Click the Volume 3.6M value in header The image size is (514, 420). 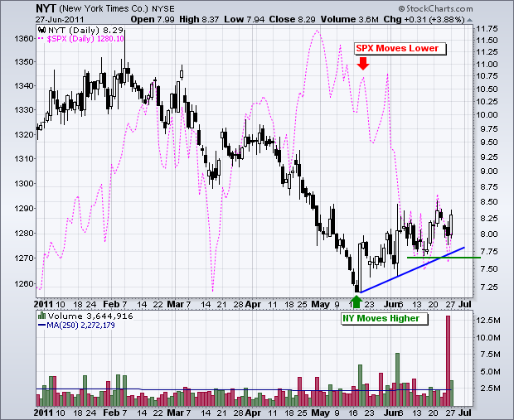click(350, 20)
